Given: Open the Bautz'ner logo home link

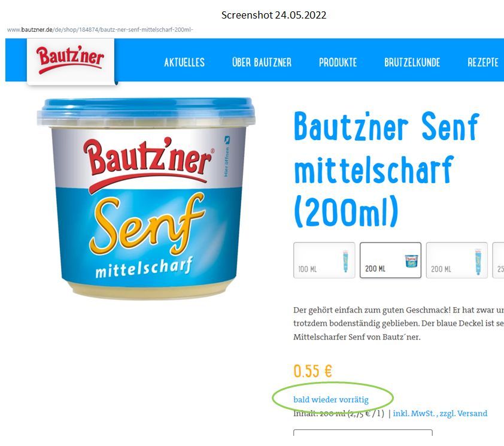Looking at the screenshot, I should (x=71, y=61).
